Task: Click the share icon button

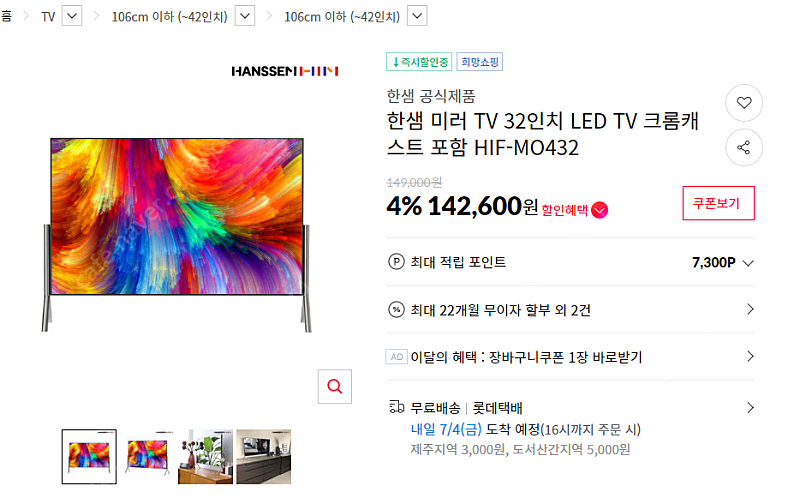Action: [x=744, y=147]
